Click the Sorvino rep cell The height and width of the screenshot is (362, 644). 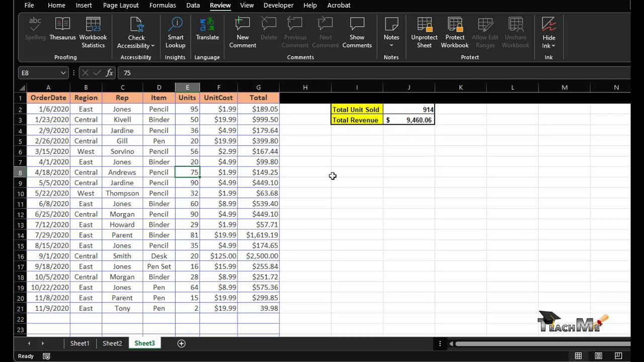(x=122, y=151)
